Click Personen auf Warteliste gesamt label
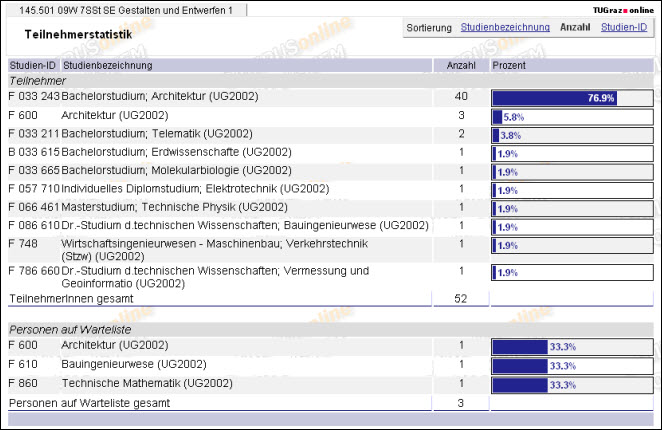Viewport: 662px width, 430px height. point(90,403)
